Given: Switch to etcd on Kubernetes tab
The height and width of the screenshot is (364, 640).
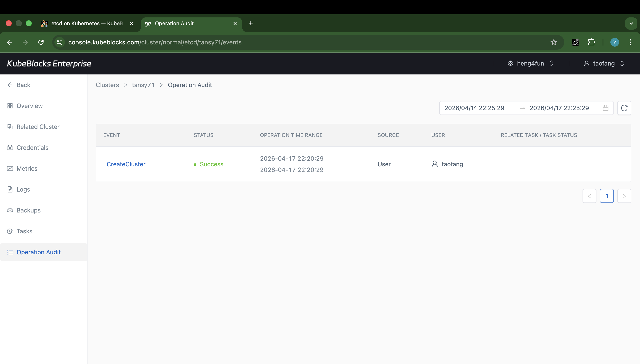Looking at the screenshot, I should point(88,24).
